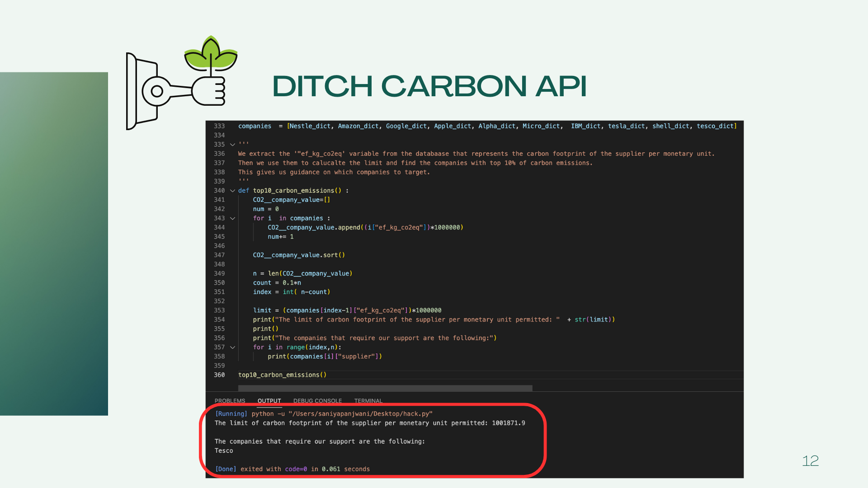Click the horizontal editor scrollbar
The image size is (868, 488).
385,388
